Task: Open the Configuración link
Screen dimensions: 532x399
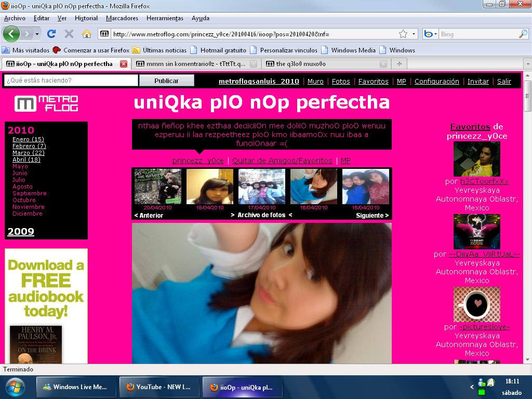Action: click(436, 82)
